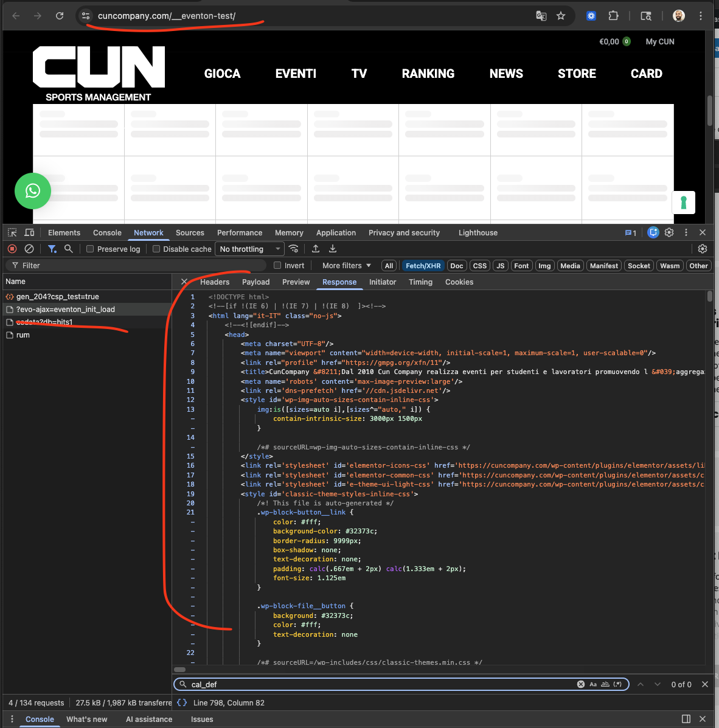Image resolution: width=719 pixels, height=728 pixels.
Task: Click the export HAR download icon
Action: tap(333, 249)
